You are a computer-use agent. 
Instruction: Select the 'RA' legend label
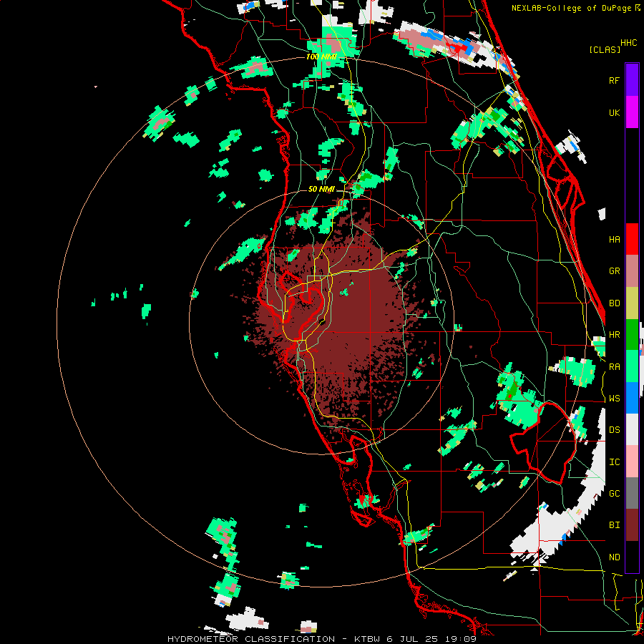click(x=614, y=367)
